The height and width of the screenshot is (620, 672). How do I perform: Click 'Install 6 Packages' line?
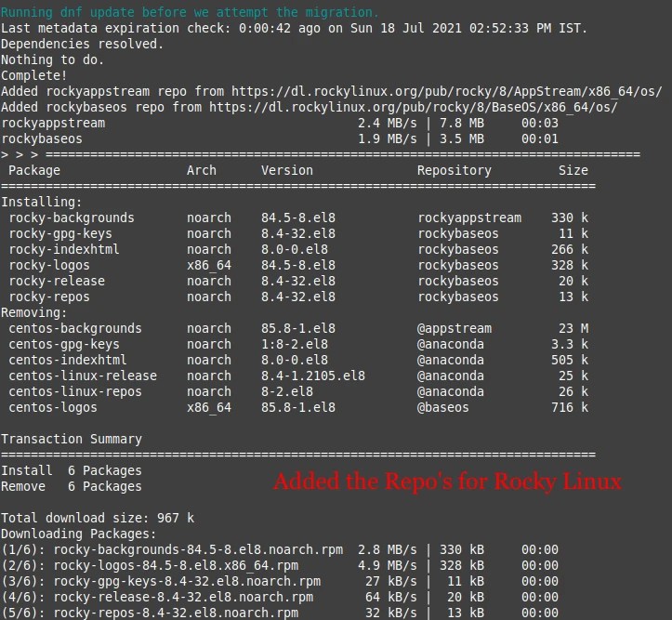coord(72,471)
